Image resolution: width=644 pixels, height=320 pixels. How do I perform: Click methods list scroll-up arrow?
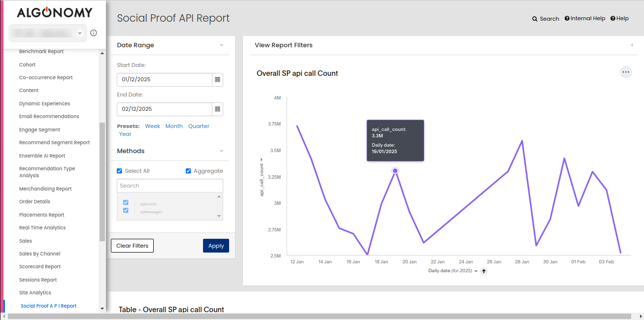[219, 196]
